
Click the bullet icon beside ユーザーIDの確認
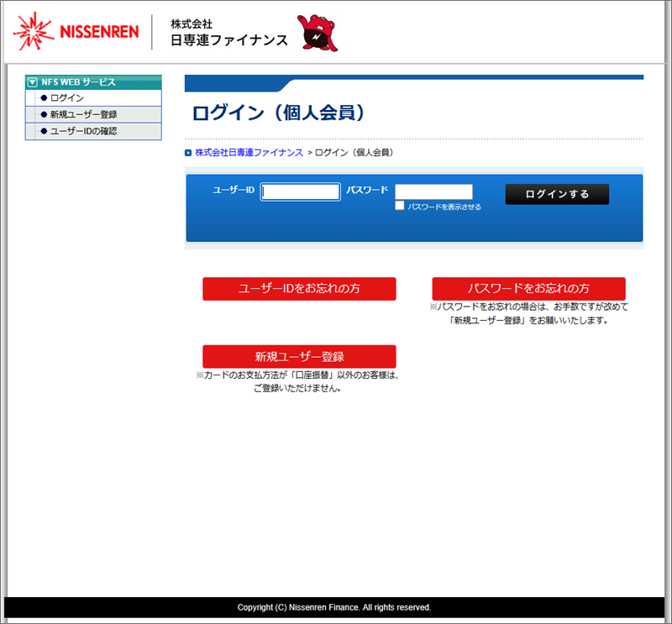(x=44, y=131)
